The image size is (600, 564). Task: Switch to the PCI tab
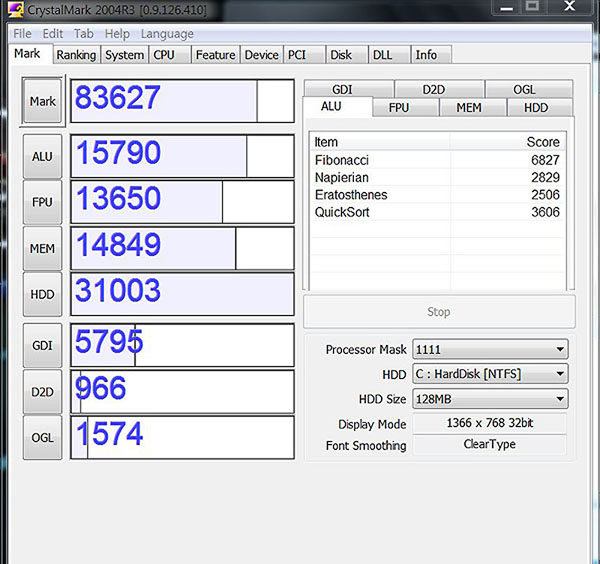pyautogui.click(x=305, y=55)
